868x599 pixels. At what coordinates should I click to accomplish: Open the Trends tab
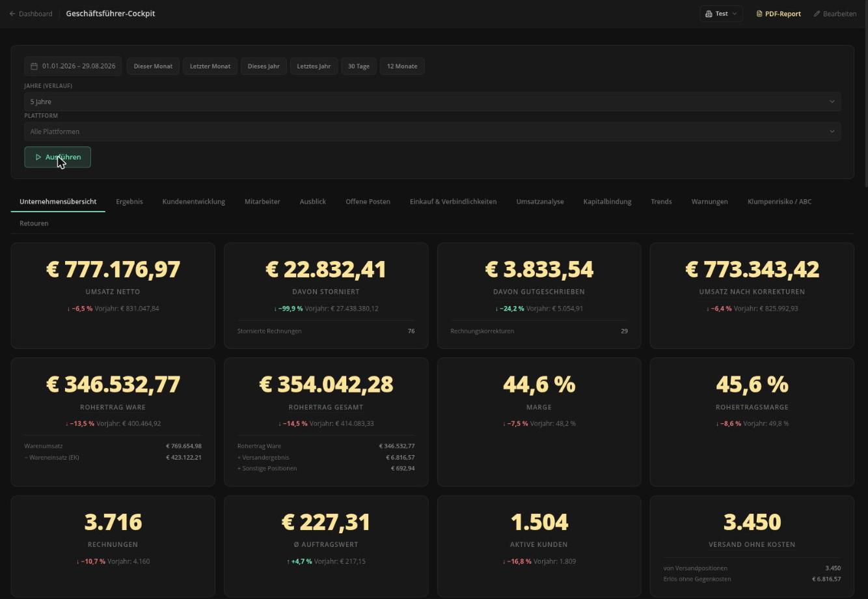coord(661,202)
